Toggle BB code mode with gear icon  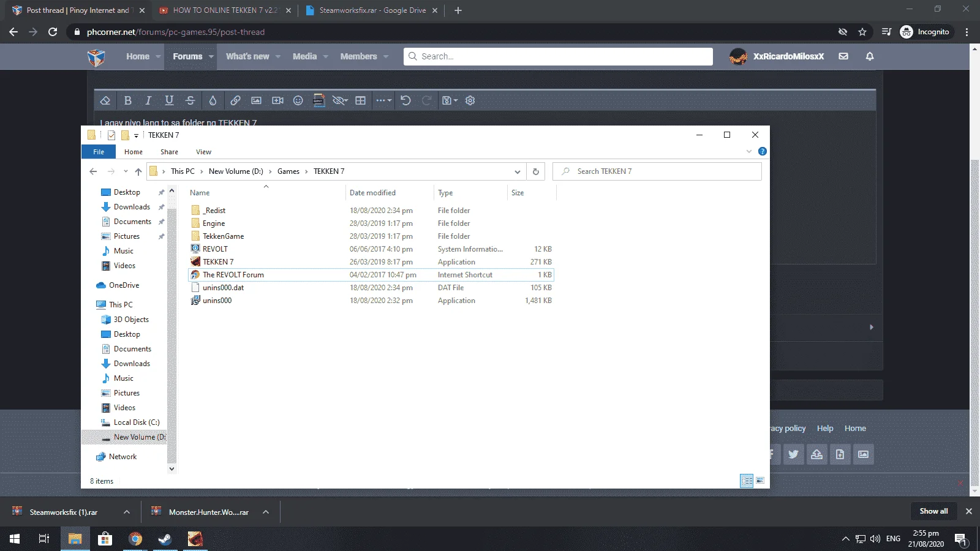point(470,100)
